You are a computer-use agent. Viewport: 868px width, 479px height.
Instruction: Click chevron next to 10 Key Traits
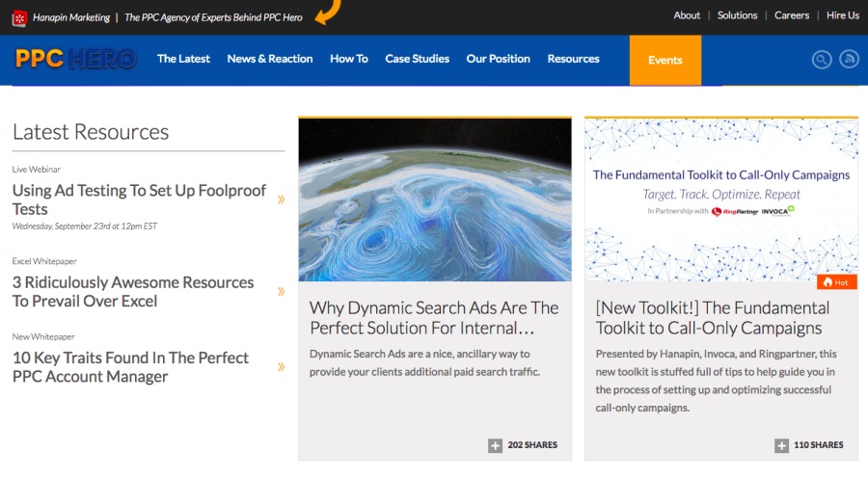coord(282,366)
